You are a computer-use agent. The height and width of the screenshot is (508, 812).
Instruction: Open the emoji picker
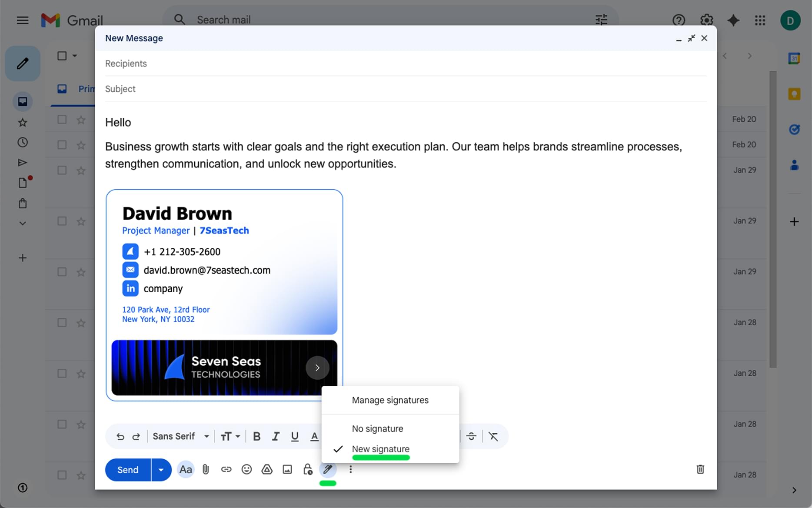click(246, 469)
